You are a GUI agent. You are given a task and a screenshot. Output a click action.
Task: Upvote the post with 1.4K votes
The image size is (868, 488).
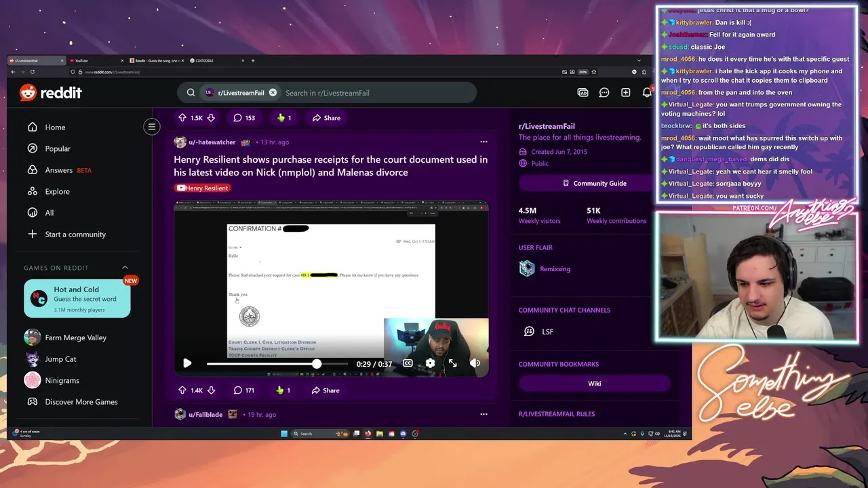182,390
